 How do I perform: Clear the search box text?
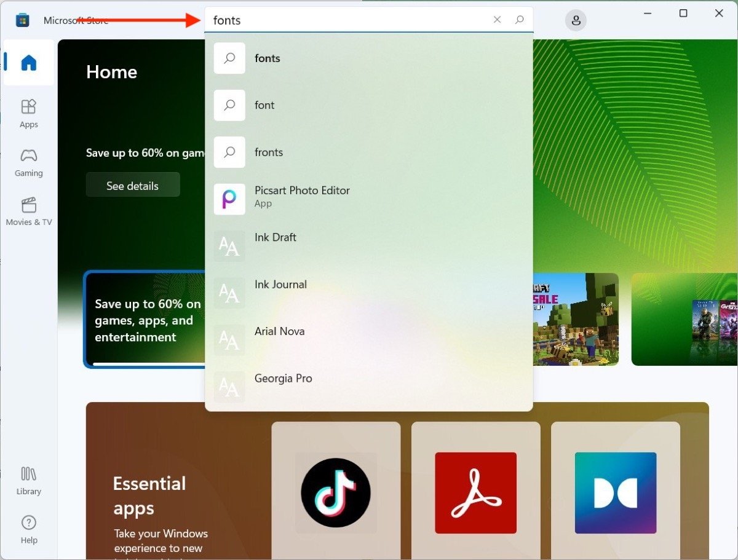(497, 20)
